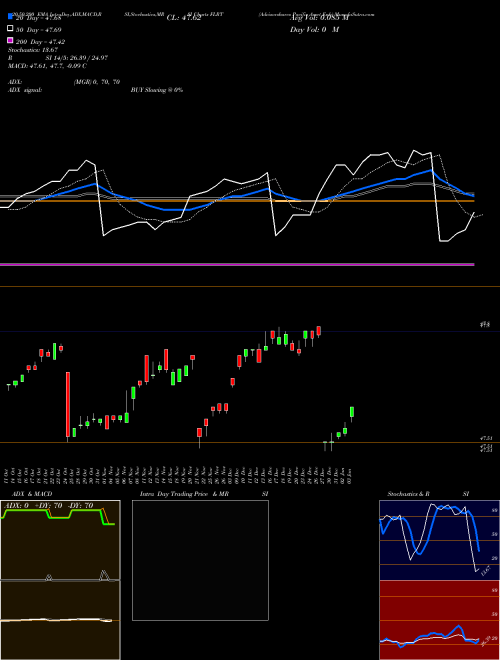500x660 pixels.
Task: Click the 'BUY Slowing @ 0%' text
Action: click(x=157, y=90)
